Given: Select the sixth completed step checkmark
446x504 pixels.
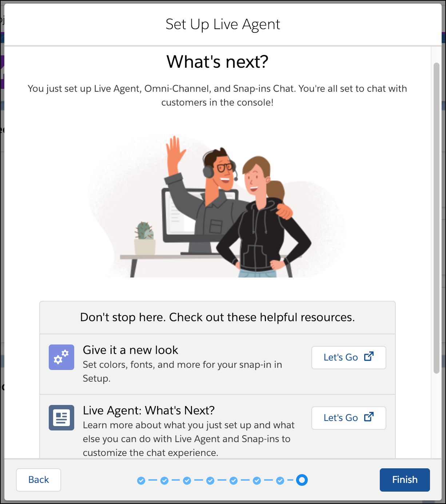Looking at the screenshot, I should point(257,481).
